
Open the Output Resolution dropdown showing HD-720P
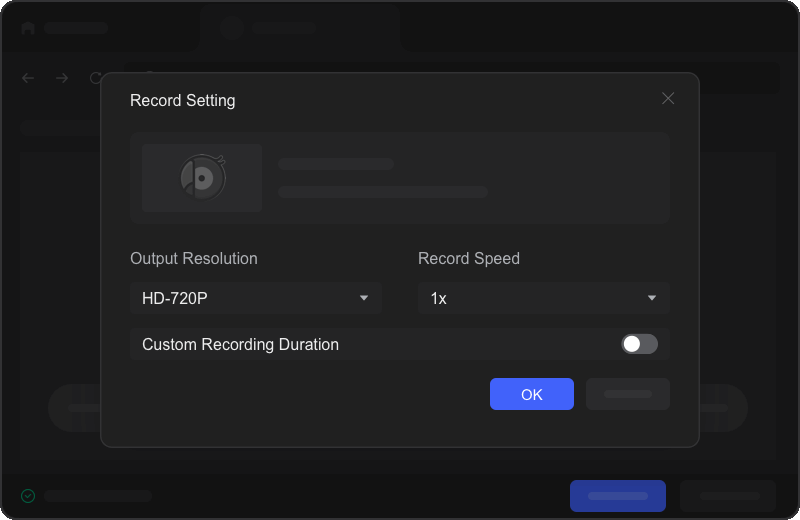[255, 298]
